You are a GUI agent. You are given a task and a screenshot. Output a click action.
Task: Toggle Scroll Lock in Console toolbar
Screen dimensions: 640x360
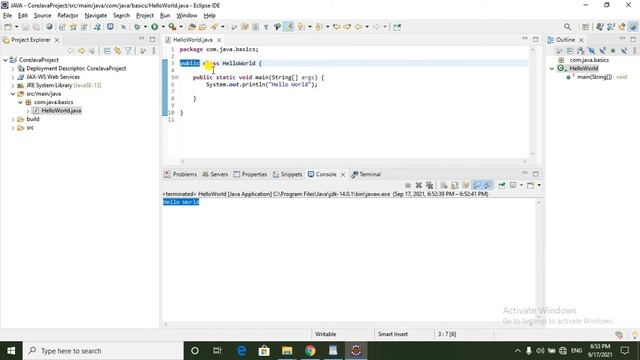click(x=455, y=185)
